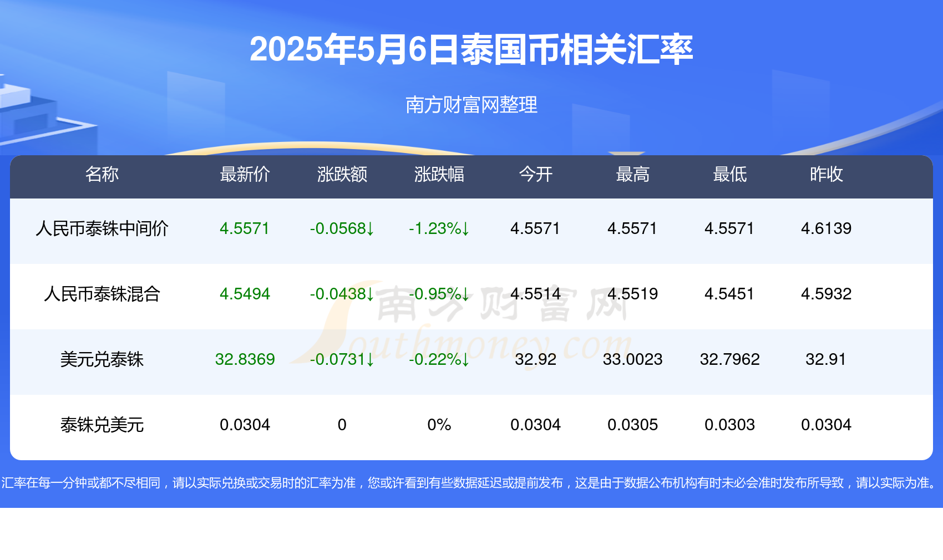Click the change percent -0.22%↓

[x=439, y=359]
